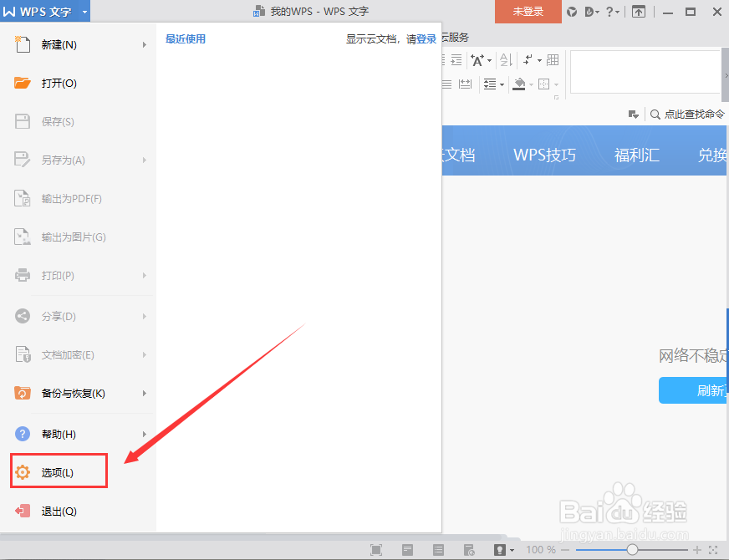
Task: Click the sort A-Z icon
Action: click(x=506, y=60)
